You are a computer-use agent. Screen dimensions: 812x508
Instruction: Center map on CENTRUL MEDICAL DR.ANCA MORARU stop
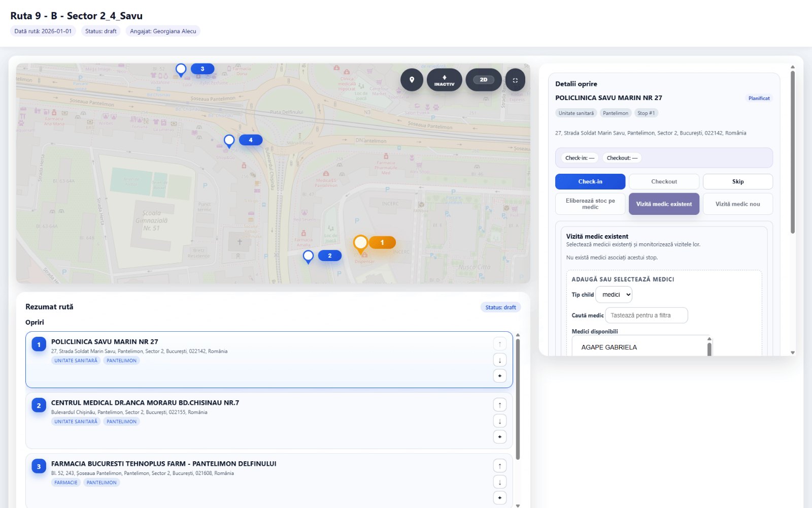click(x=500, y=437)
